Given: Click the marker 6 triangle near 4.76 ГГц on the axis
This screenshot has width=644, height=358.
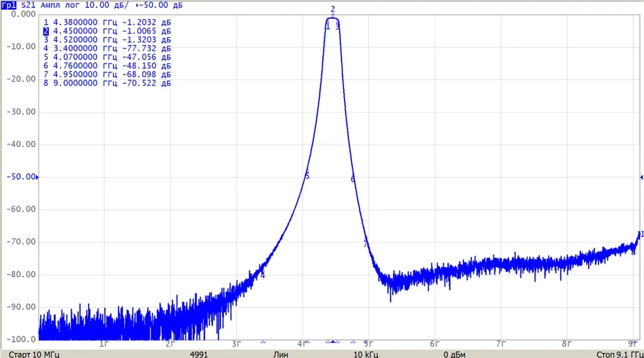Looking at the screenshot, I should point(353,342).
